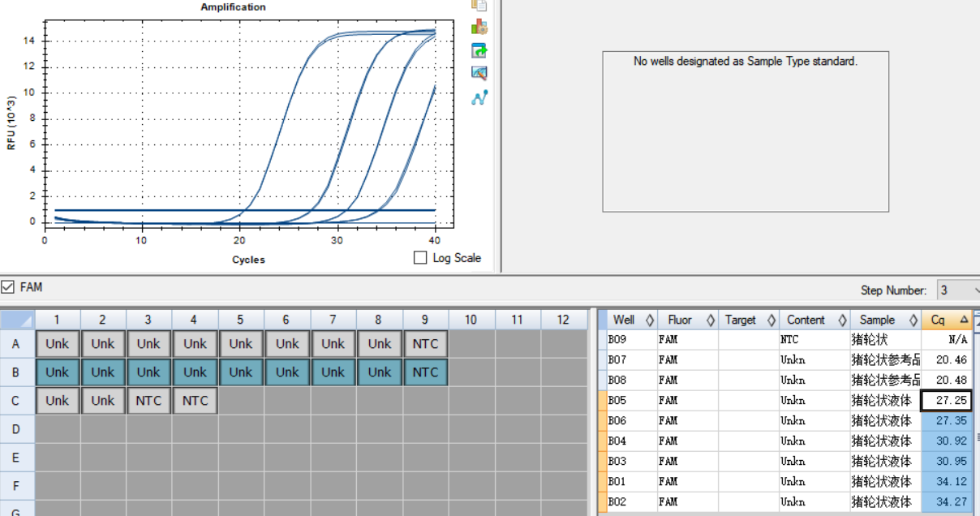This screenshot has height=516, width=980.
Task: Click Cq value 20.48 cell
Action: [x=947, y=381]
